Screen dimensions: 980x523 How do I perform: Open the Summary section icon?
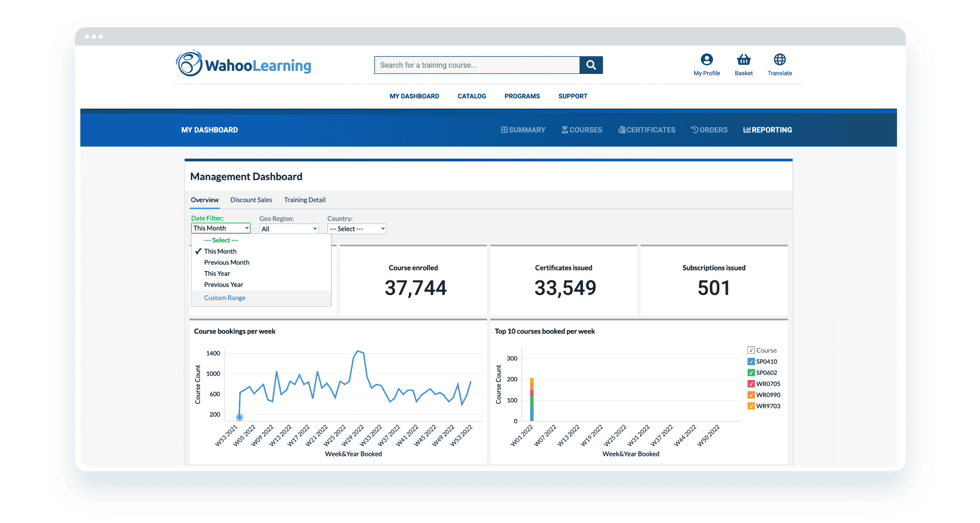[504, 130]
